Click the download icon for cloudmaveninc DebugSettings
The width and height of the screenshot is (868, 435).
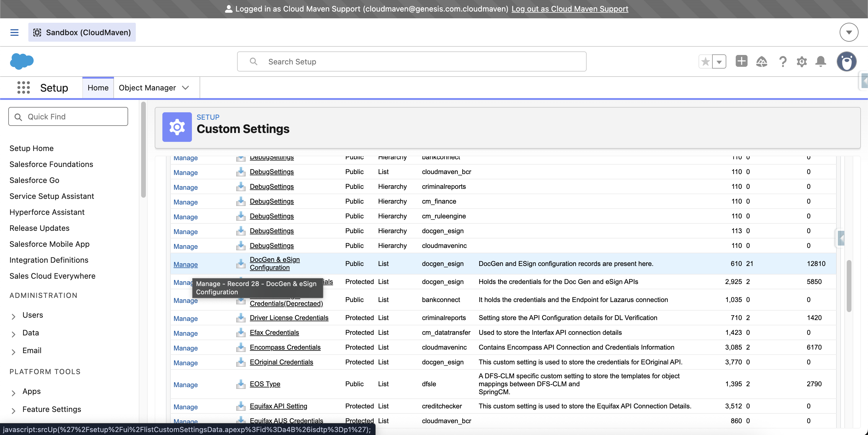click(241, 246)
